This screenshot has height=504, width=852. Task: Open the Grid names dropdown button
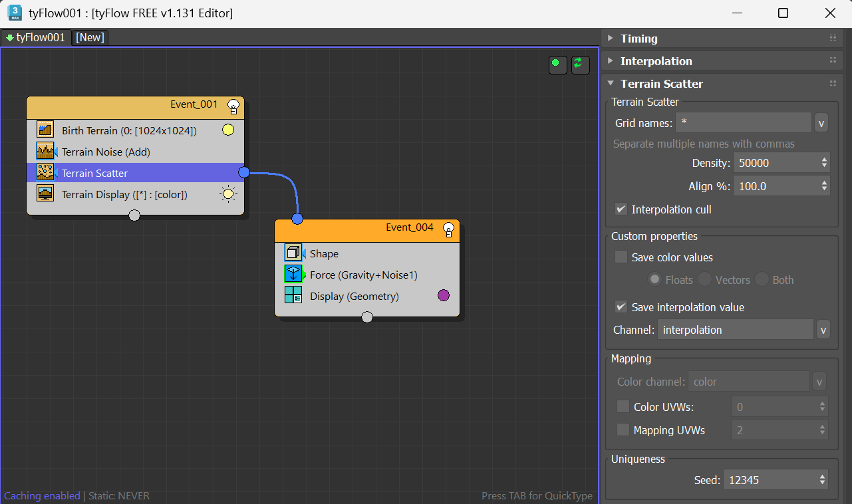coord(821,123)
